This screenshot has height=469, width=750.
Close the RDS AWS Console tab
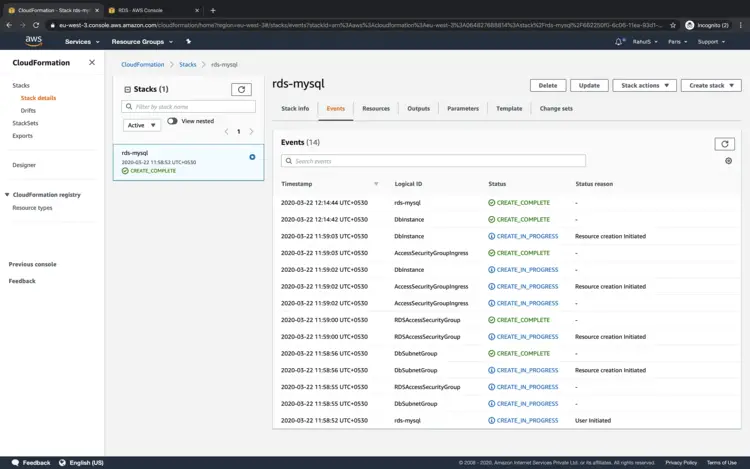pos(197,10)
